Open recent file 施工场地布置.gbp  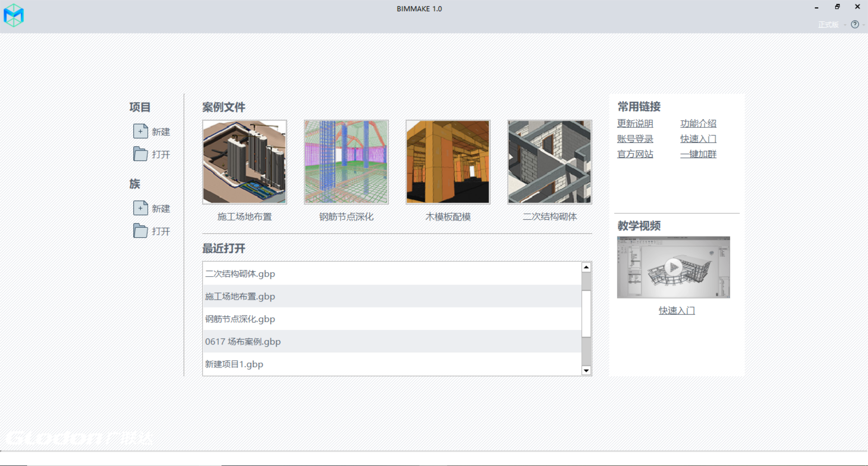392,296
